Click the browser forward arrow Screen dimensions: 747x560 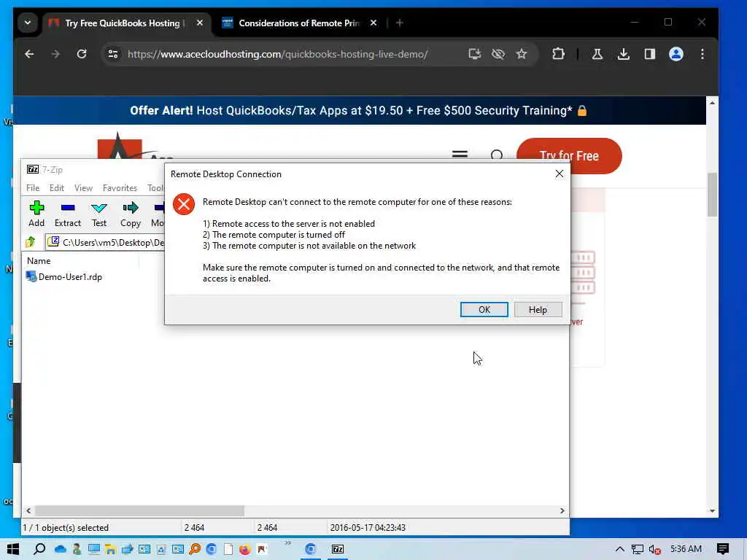pos(55,54)
